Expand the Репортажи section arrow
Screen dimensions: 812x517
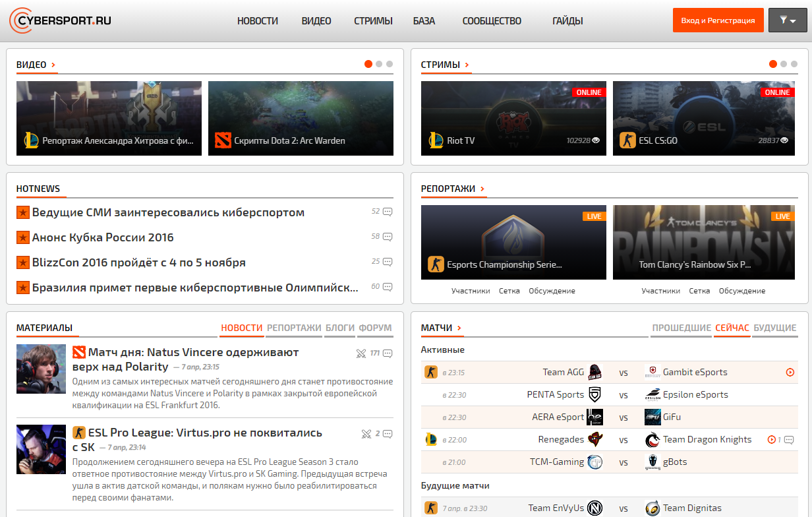[x=482, y=189]
